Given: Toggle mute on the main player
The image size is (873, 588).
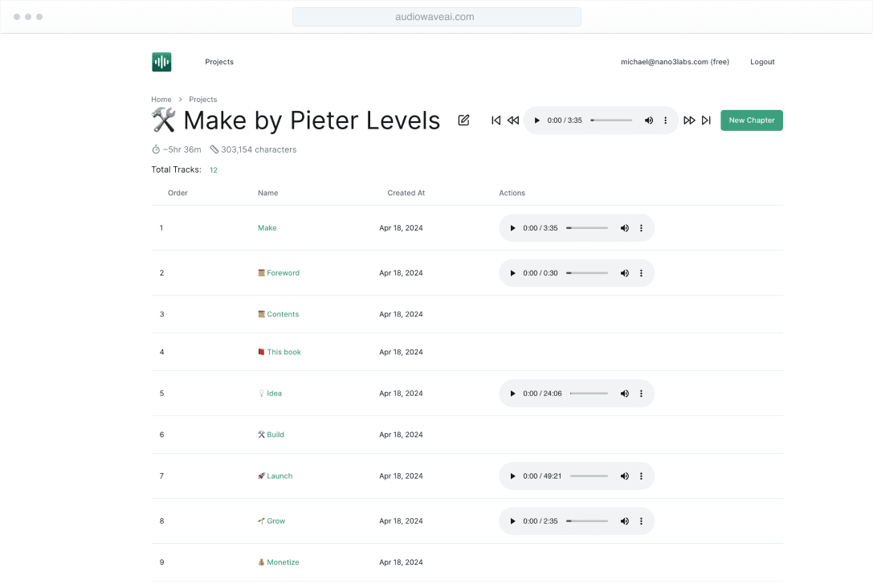Looking at the screenshot, I should 649,120.
